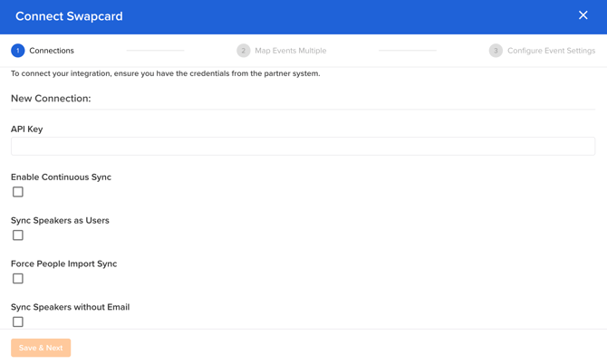The height and width of the screenshot is (364, 607).
Task: Go to Map Events Multiple step label
Action: click(x=290, y=51)
